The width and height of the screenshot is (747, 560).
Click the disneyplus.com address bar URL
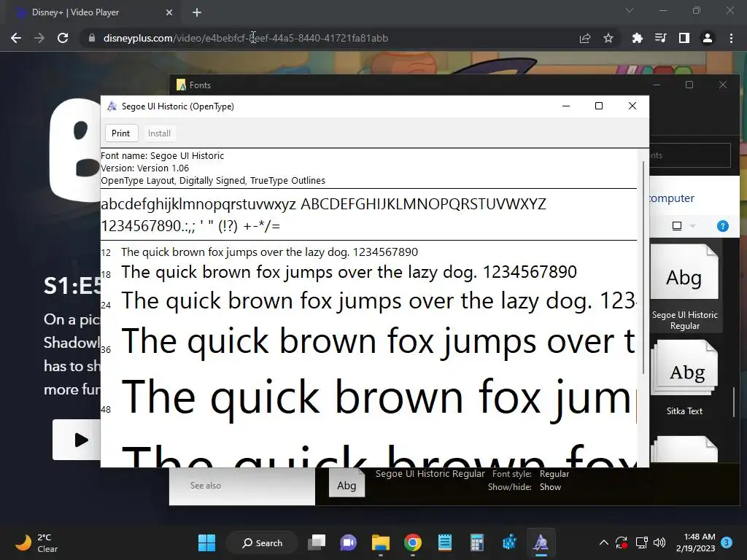245,38
